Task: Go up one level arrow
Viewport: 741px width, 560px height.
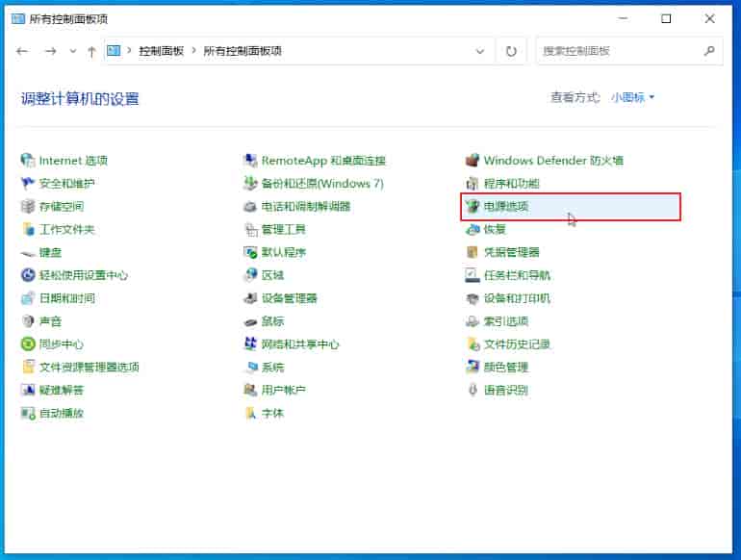Action: coord(91,52)
